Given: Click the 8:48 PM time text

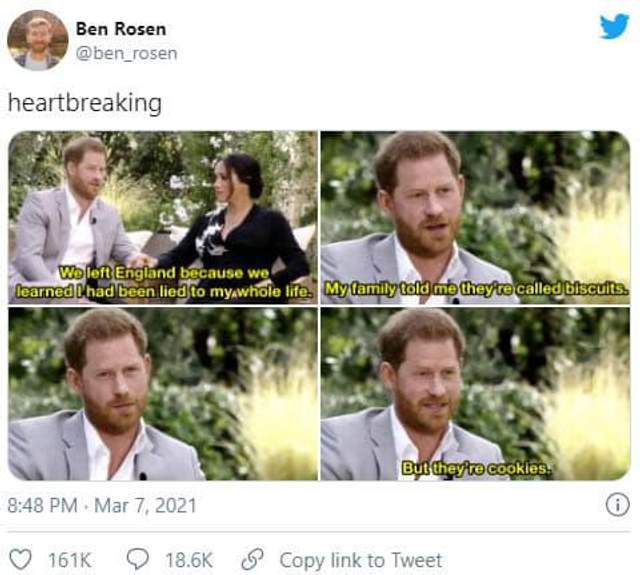Looking at the screenshot, I should 42,505.
